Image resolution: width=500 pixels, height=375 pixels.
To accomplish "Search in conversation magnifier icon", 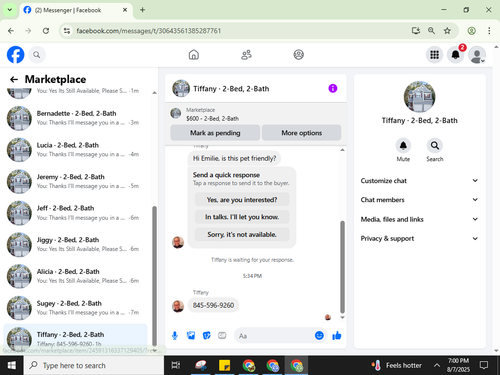I will coord(435,146).
